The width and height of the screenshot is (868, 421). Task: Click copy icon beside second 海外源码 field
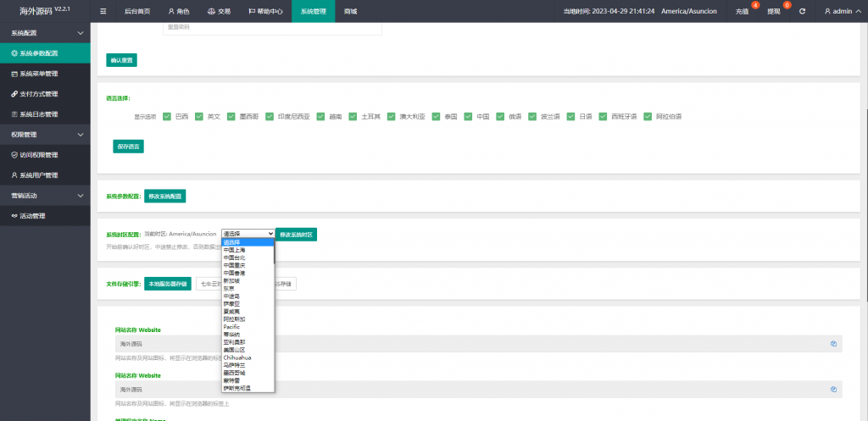click(833, 389)
